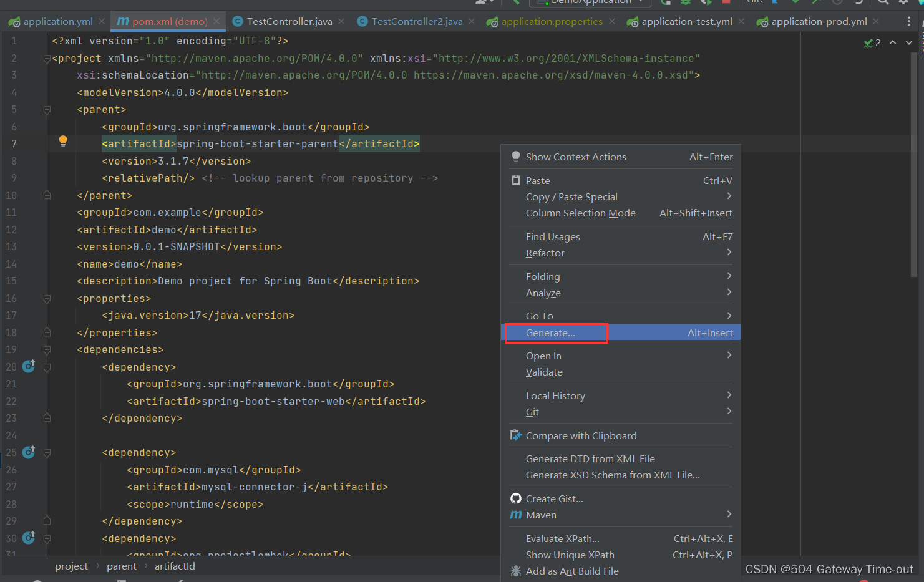Screen dimensions: 924x582
Task: Choose Add as Ant Build File
Action: (621, 571)
